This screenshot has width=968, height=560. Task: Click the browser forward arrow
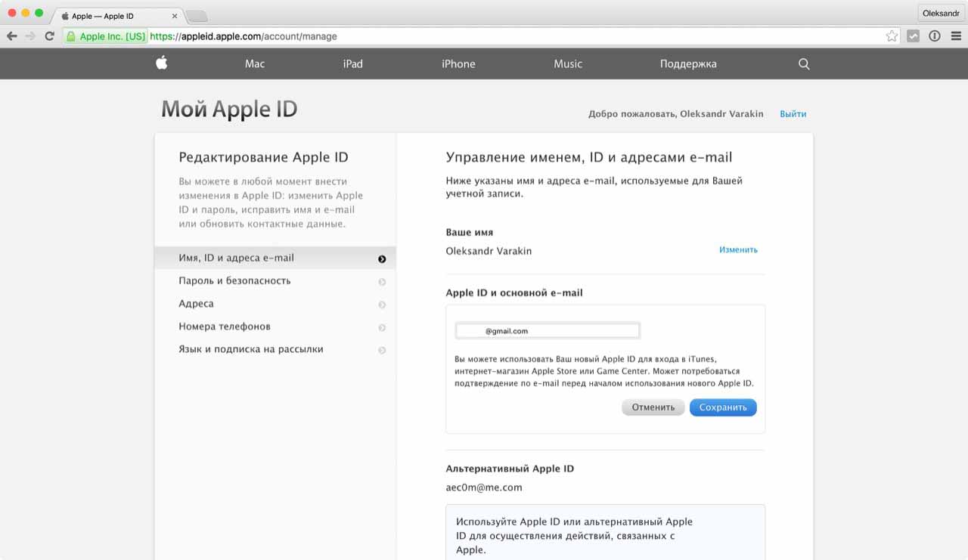(x=30, y=36)
